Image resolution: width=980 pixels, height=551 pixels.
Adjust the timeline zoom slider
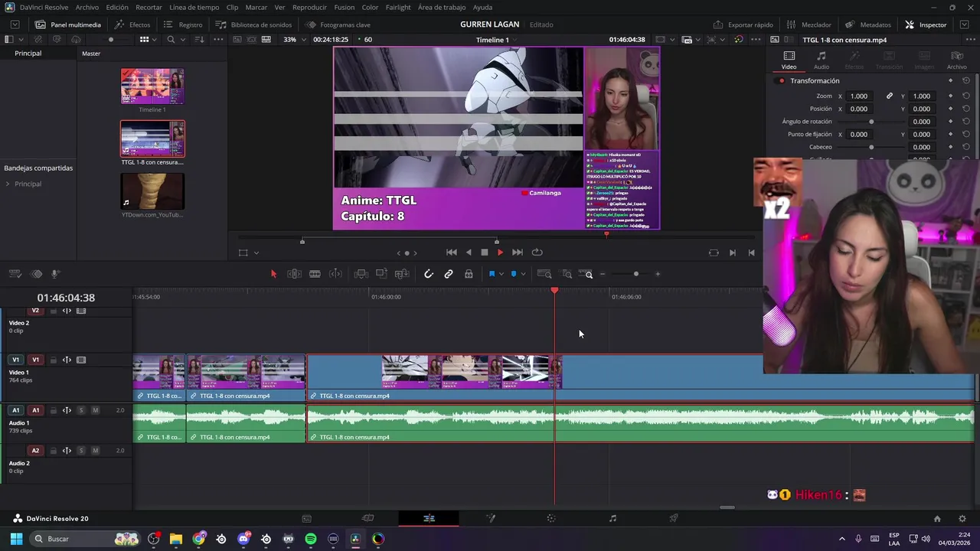pos(635,274)
